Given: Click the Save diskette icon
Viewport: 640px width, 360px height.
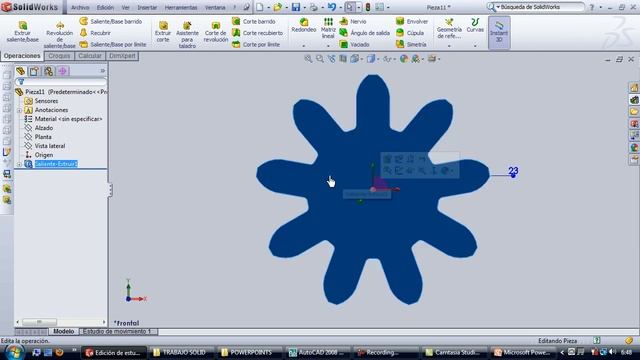Looking at the screenshot, I should click(296, 7).
